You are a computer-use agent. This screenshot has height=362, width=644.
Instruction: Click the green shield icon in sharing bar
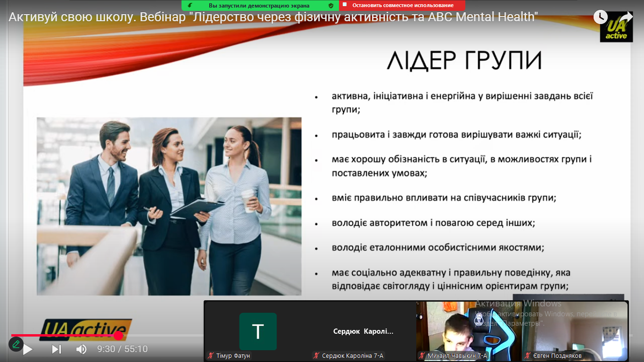(331, 5)
